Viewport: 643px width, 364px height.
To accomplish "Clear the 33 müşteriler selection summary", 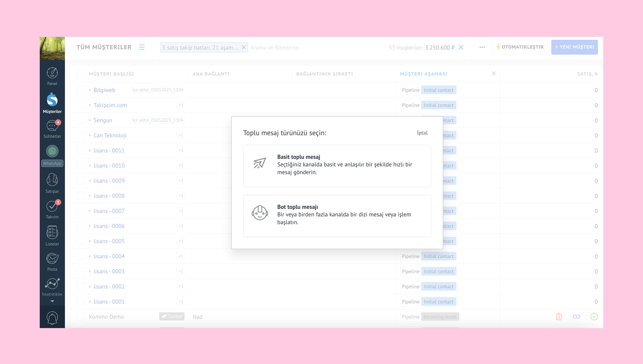I will [x=461, y=47].
